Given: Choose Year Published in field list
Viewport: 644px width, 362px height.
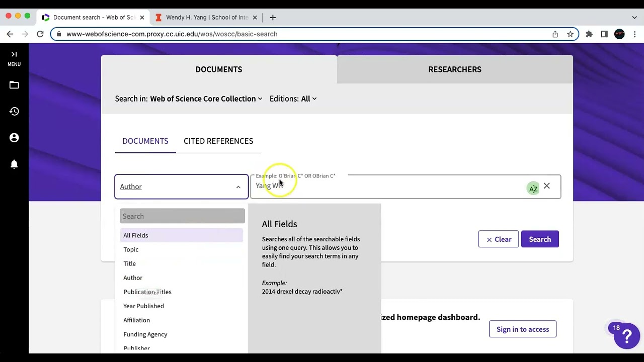Looking at the screenshot, I should tap(181, 306).
